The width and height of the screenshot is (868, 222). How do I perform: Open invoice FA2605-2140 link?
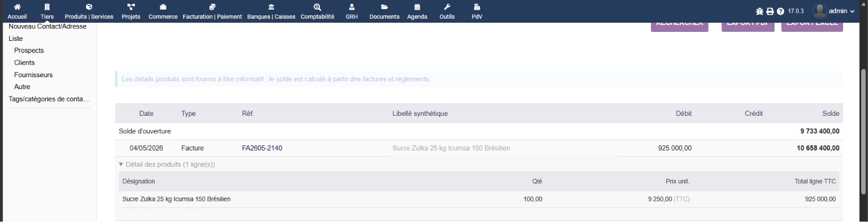(262, 148)
